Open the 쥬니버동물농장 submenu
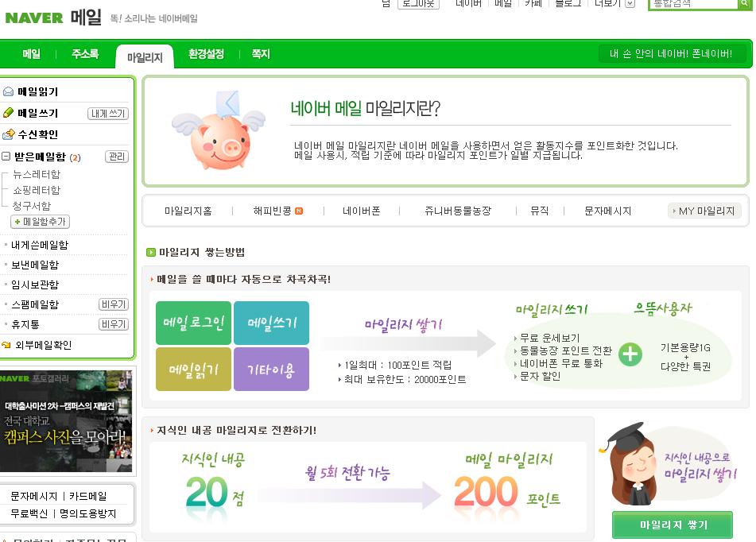This screenshot has height=542, width=756. pos(458,211)
